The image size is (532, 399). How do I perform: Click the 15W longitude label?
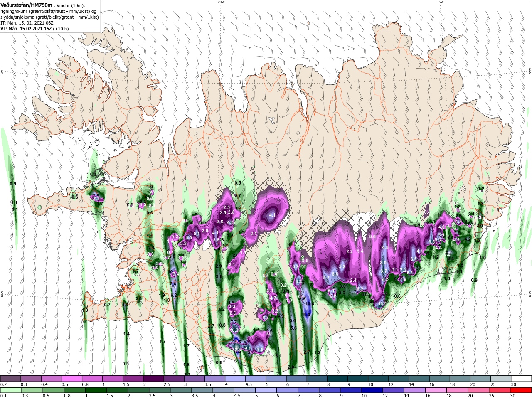coord(440,2)
